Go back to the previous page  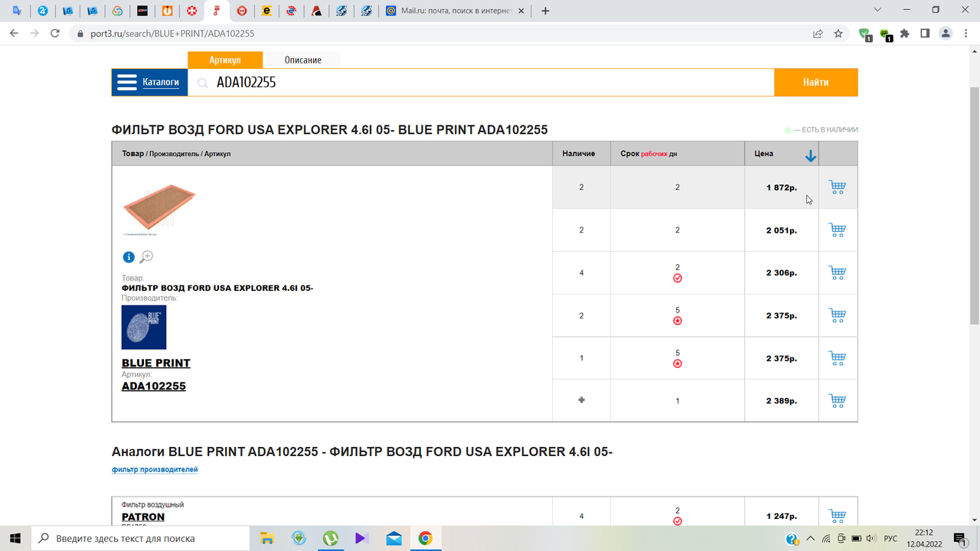pos(14,34)
